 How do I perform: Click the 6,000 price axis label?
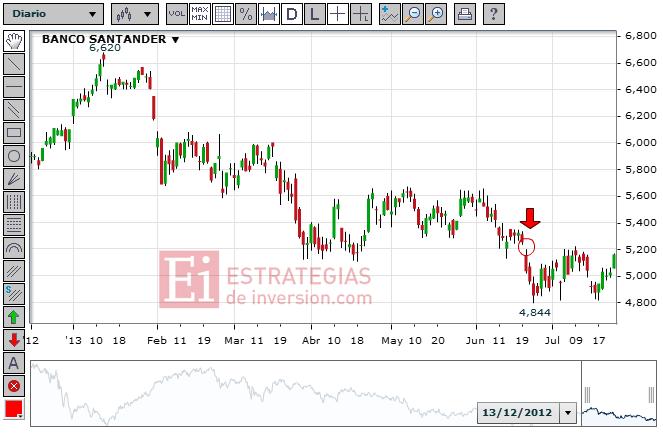coord(641,143)
